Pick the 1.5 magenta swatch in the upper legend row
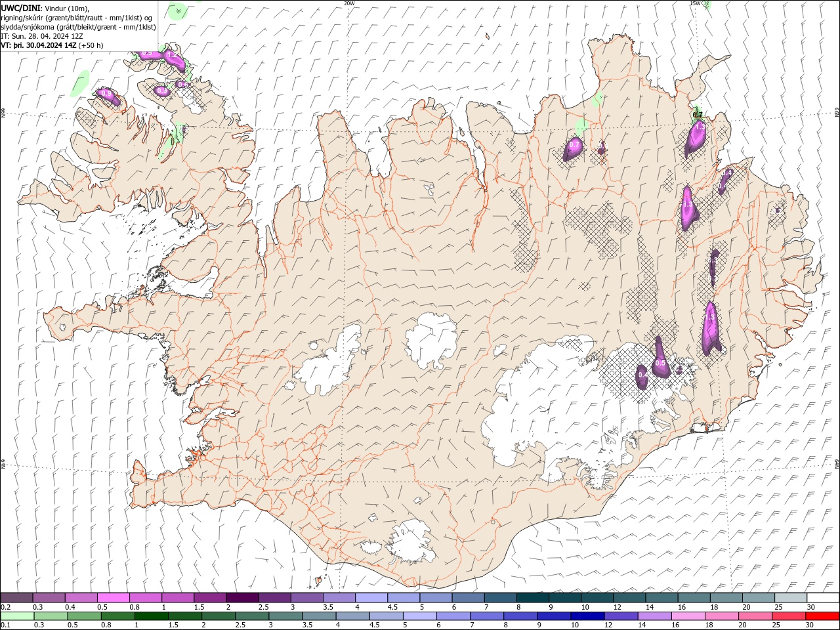The width and height of the screenshot is (840, 630). point(210,597)
